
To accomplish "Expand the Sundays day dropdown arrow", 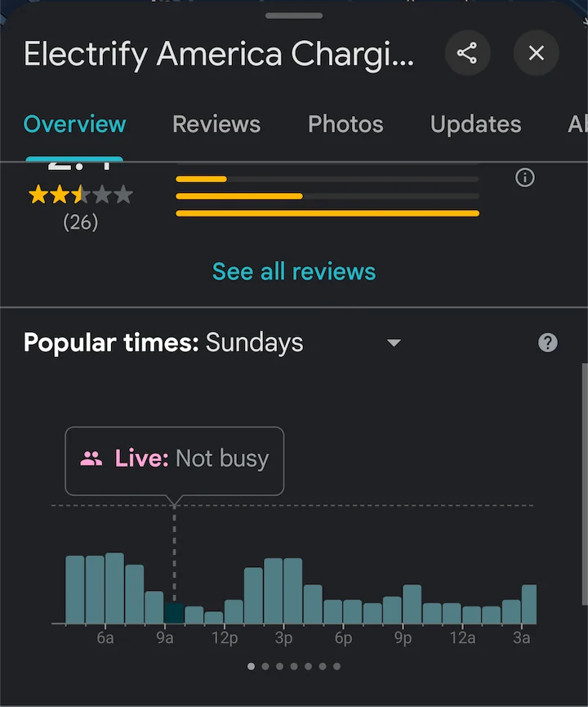I will click(x=394, y=343).
